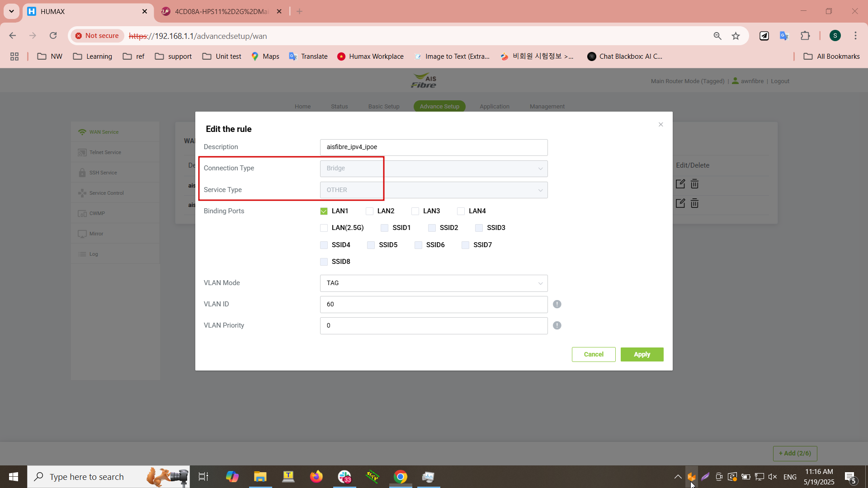Screen dimensions: 868x488
Task: Close the Edit the rule dialog
Action: pyautogui.click(x=660, y=125)
